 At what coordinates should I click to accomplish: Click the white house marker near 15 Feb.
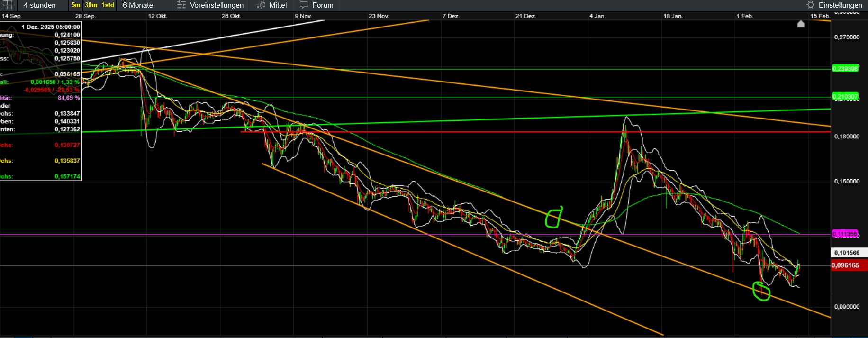(801, 24)
